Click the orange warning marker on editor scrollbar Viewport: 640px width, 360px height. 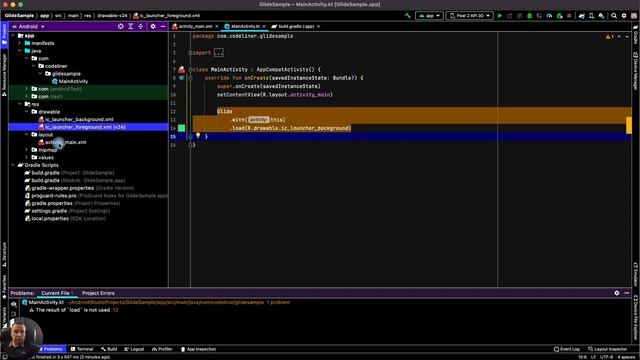[629, 125]
